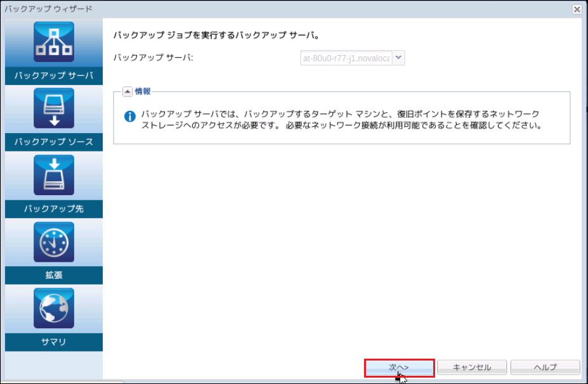Click the info message about network storage access
588x384 pixels.
(342, 120)
